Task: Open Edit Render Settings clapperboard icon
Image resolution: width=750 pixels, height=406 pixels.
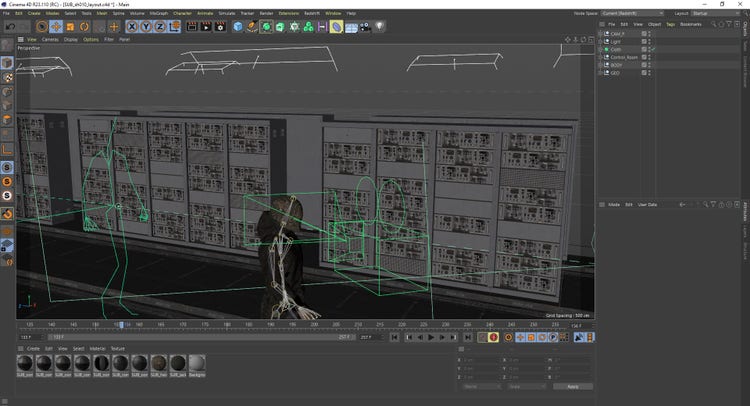Action: click(x=221, y=27)
